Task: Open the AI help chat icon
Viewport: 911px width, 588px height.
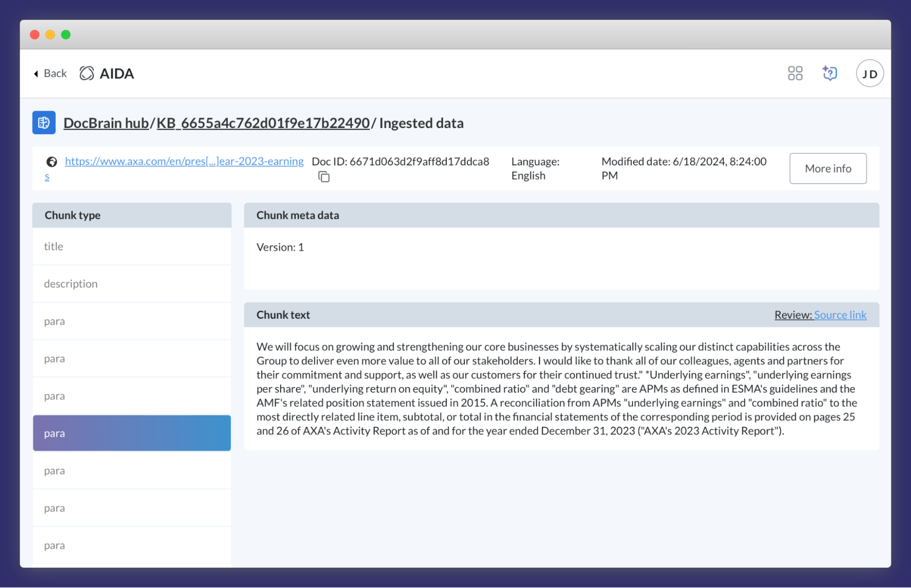Action: click(x=829, y=73)
